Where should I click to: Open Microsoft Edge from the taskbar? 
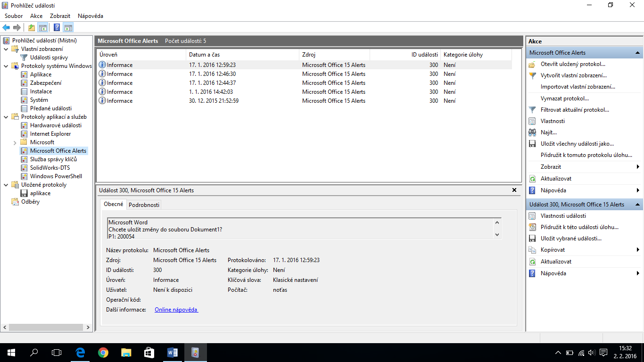click(x=80, y=352)
